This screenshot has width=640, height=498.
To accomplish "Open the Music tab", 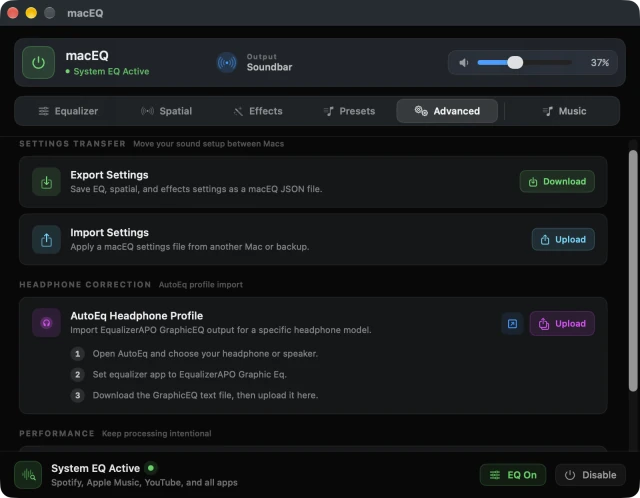I will click(564, 111).
